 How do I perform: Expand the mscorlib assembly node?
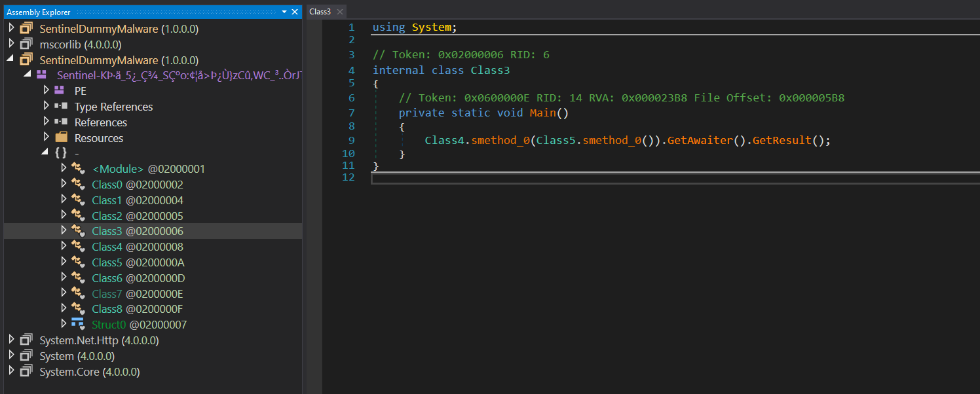point(11,44)
